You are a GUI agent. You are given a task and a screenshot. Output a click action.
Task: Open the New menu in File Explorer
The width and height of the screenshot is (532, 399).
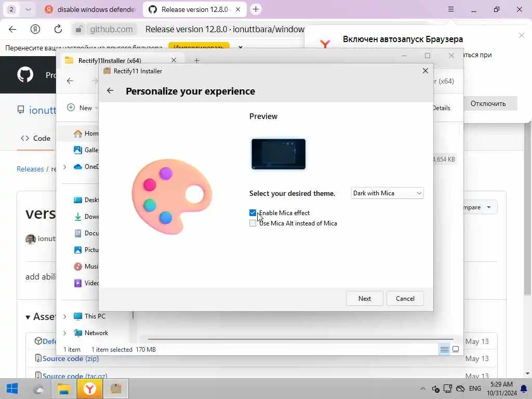tap(82, 108)
